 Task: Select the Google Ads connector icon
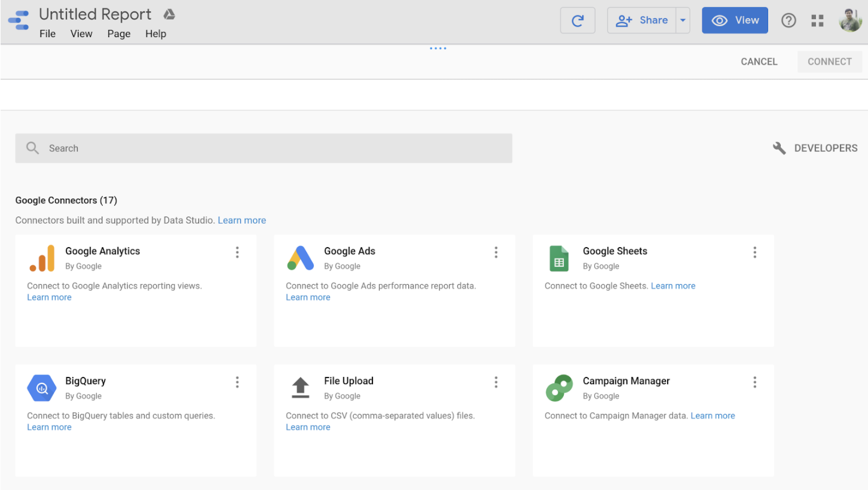(x=301, y=258)
